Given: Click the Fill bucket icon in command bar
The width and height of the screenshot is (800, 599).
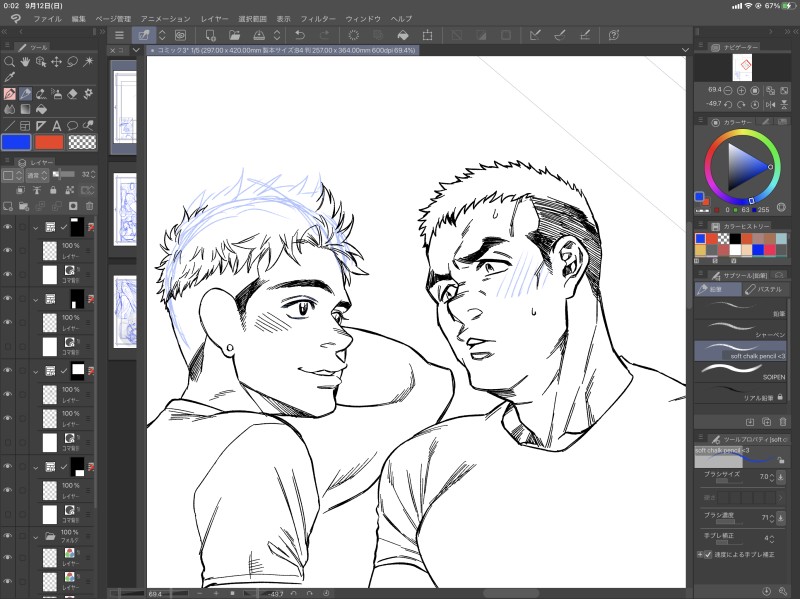Looking at the screenshot, I should [x=403, y=35].
